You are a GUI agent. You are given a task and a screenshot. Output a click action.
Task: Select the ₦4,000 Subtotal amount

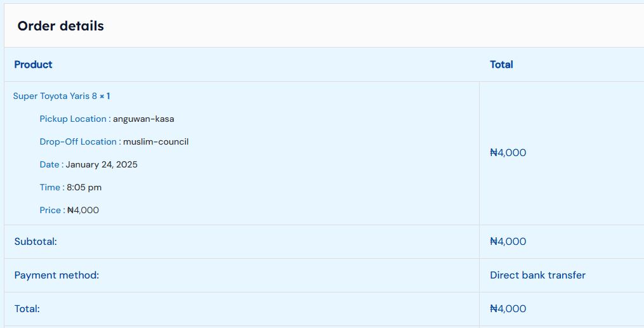[x=508, y=242]
